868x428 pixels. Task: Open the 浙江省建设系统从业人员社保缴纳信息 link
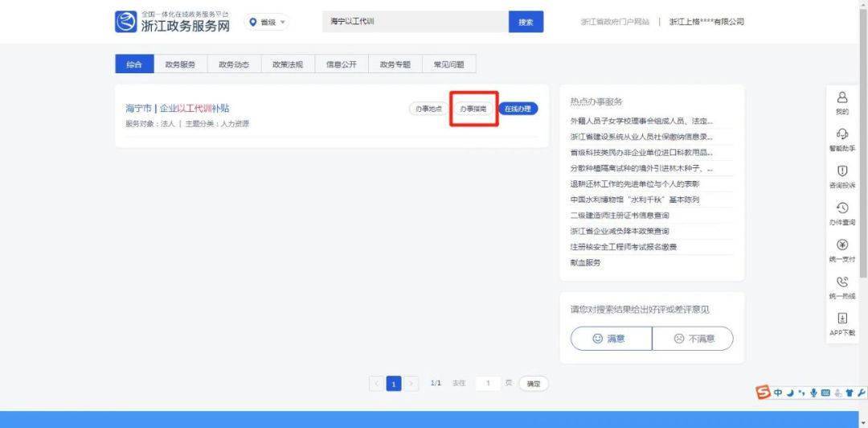coord(641,137)
